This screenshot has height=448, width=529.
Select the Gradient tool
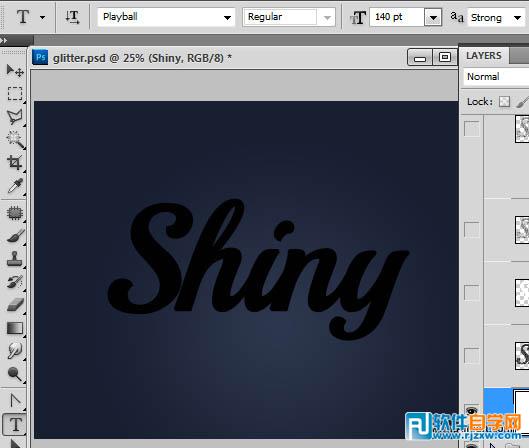point(15,328)
